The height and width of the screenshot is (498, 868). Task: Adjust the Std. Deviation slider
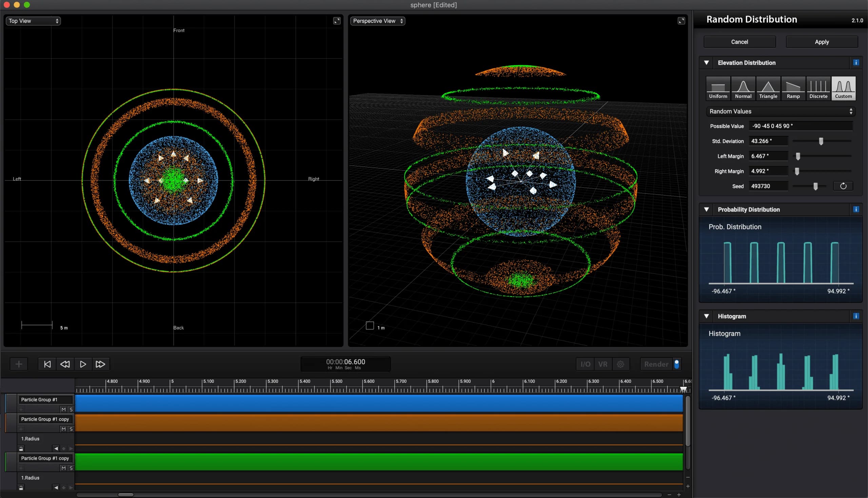[821, 141]
